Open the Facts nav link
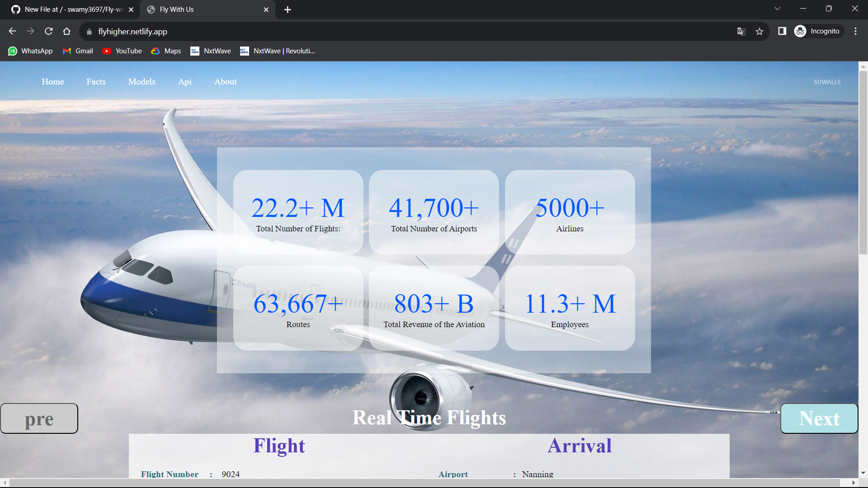 point(96,82)
